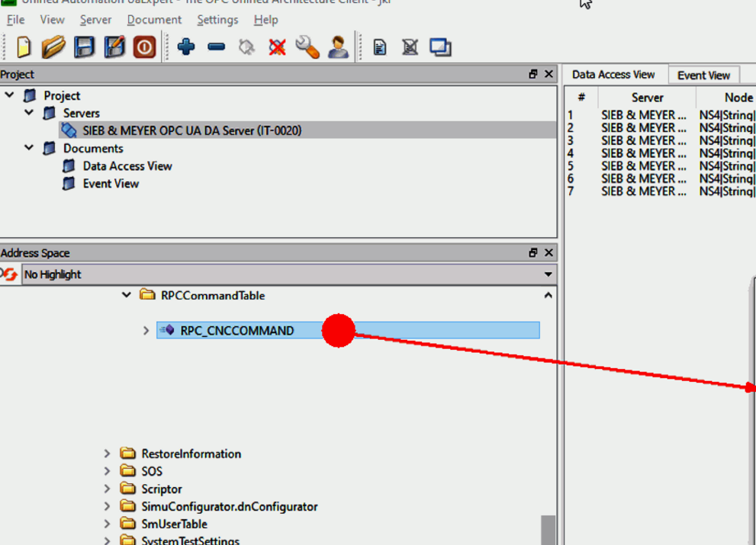
Task: Add a server with the plus icon
Action: point(186,46)
